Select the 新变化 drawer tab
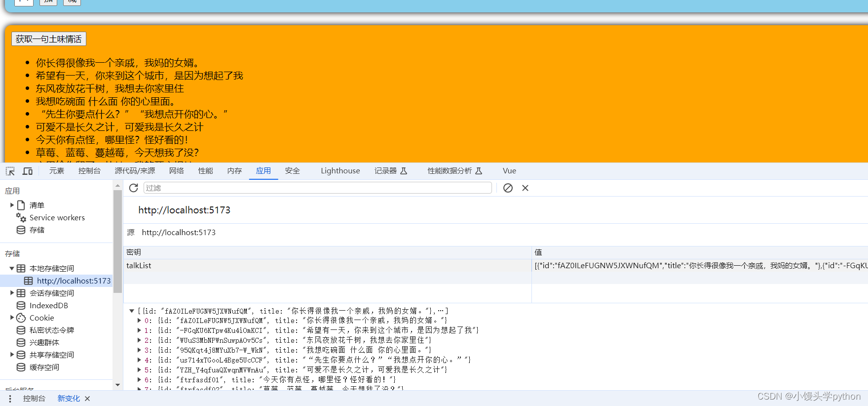 (x=69, y=399)
